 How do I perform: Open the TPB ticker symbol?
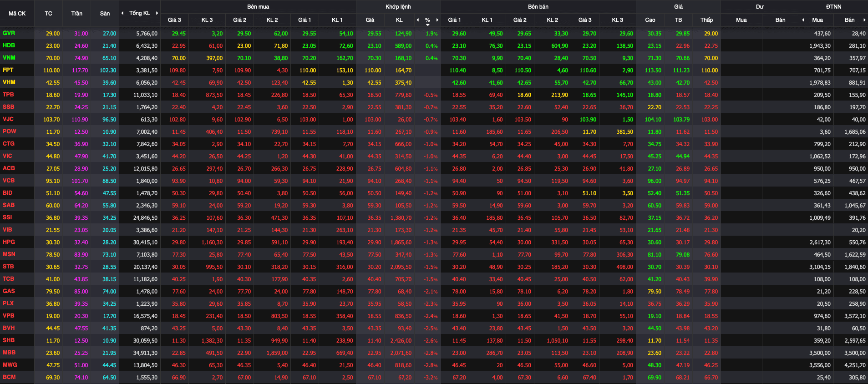click(8, 95)
